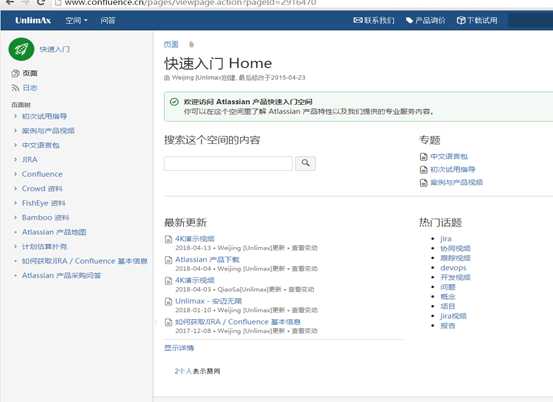
Task: Select Crowd 资料 in the page tree
Action: click(42, 189)
